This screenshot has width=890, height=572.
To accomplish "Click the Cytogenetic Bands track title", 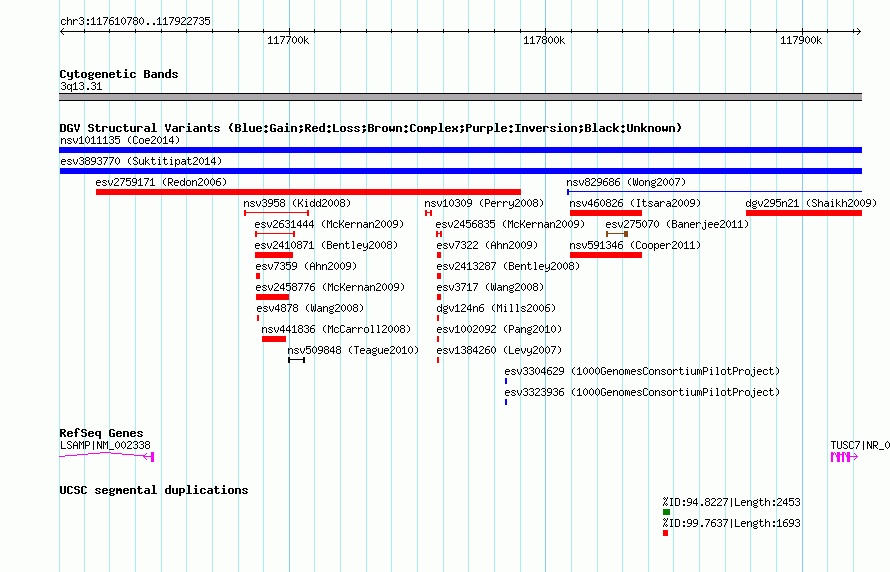I will (x=119, y=74).
